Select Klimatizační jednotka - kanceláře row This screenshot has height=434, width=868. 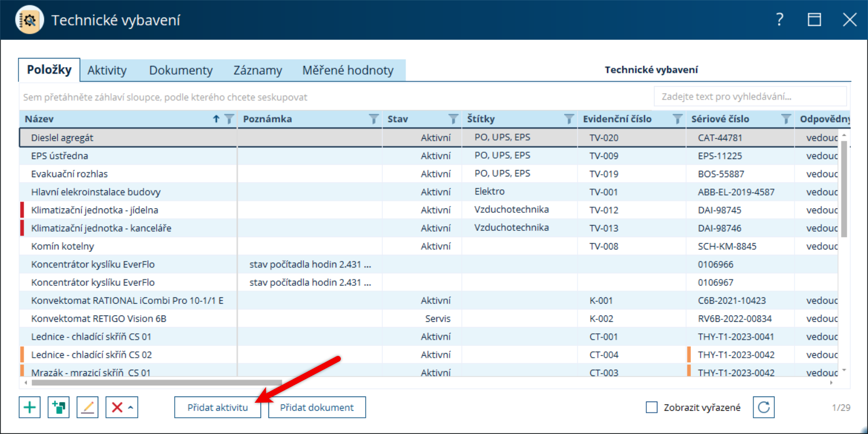point(430,229)
